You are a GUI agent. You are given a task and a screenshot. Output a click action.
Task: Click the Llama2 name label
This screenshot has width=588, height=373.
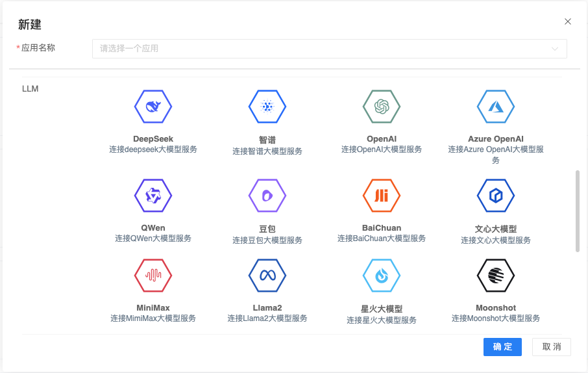(x=267, y=308)
